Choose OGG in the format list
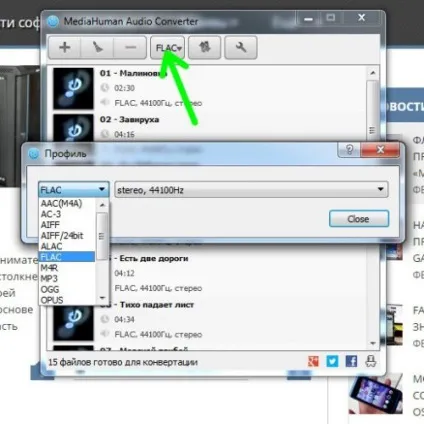Image resolution: width=424 pixels, height=424 pixels. pyautogui.click(x=50, y=289)
